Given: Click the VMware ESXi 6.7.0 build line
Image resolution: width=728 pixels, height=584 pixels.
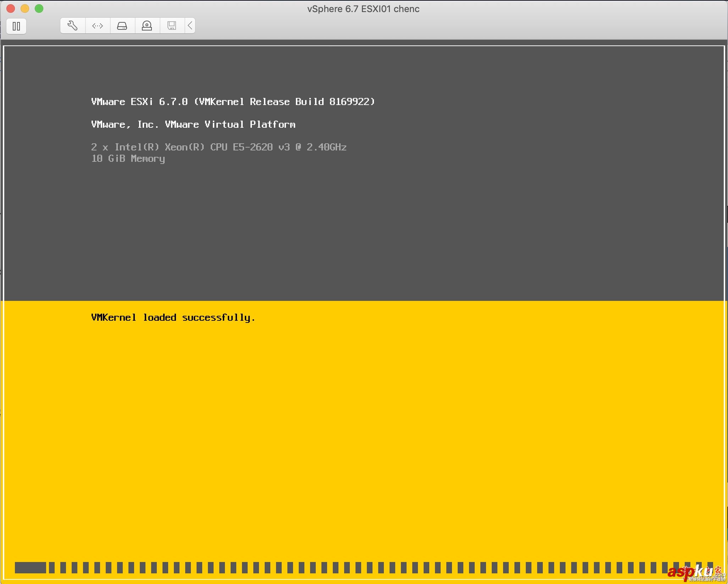Looking at the screenshot, I should [233, 102].
